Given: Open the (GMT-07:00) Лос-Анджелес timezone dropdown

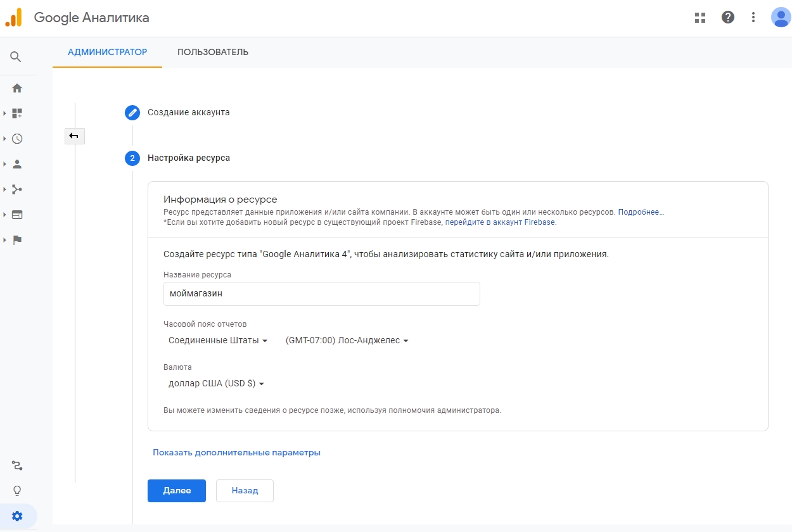Looking at the screenshot, I should pyautogui.click(x=347, y=340).
